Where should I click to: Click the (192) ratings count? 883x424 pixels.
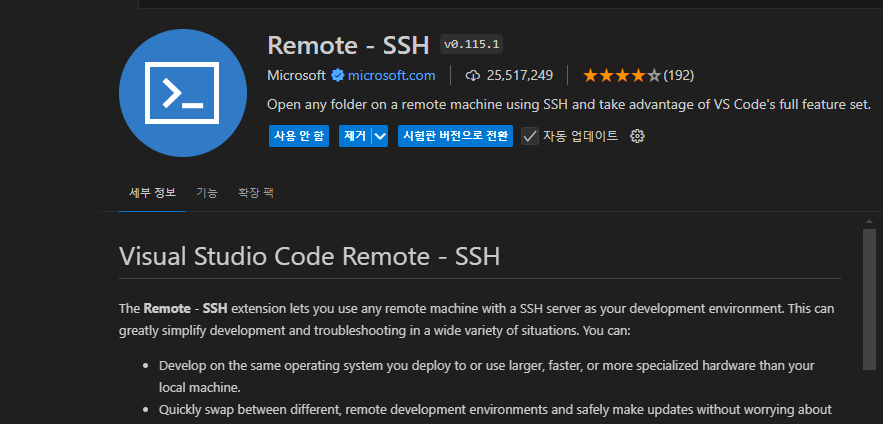679,75
